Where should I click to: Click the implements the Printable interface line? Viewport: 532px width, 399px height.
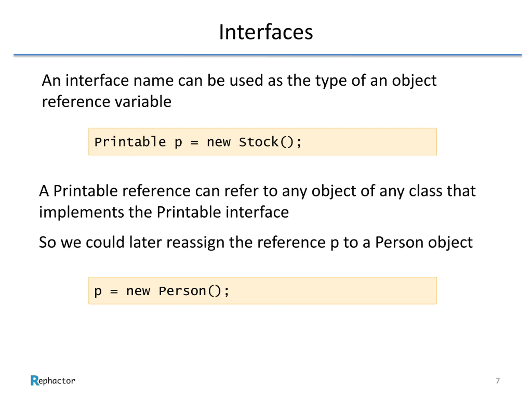point(164,212)
